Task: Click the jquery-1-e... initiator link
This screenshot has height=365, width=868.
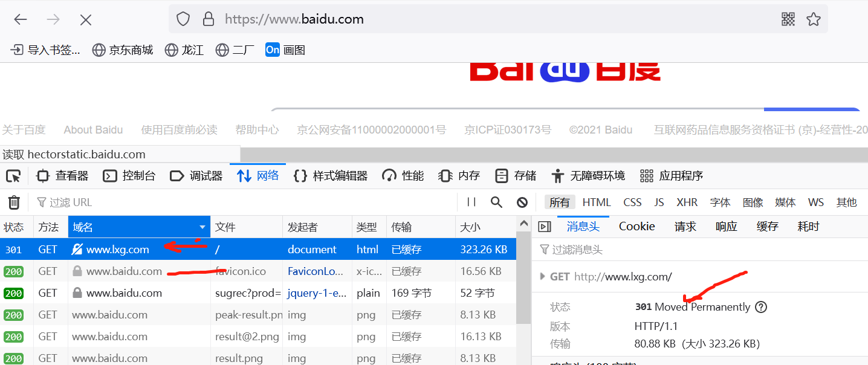Action: 317,293
